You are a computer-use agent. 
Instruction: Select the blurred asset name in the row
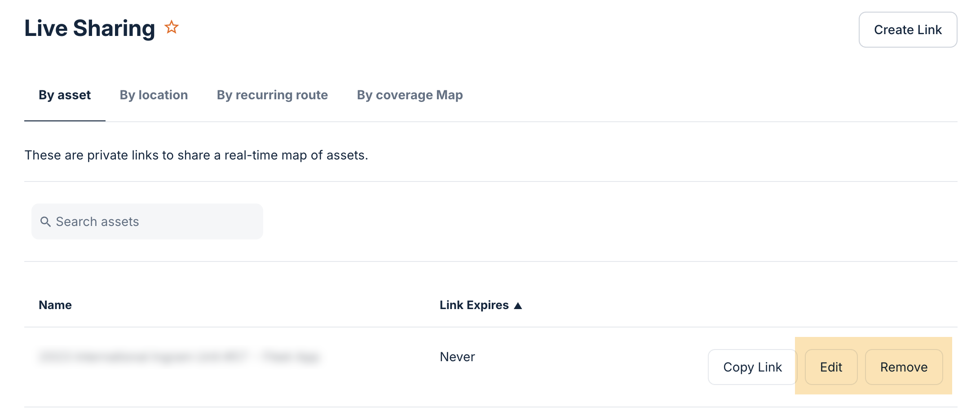(x=180, y=357)
